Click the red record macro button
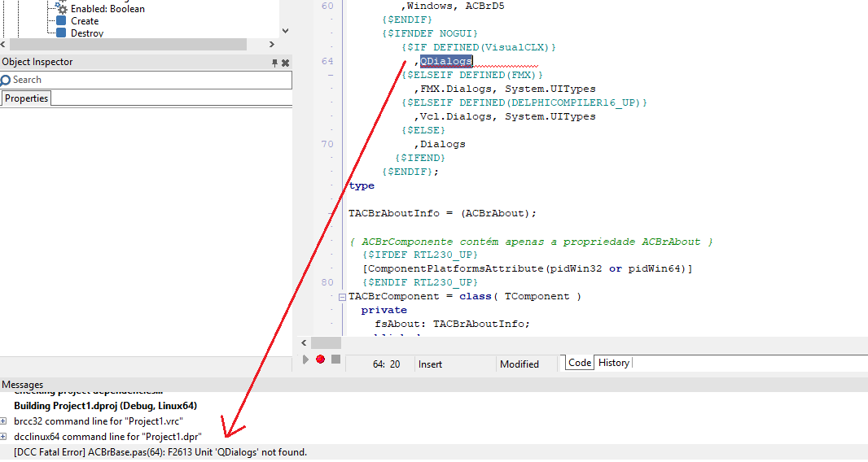Image resolution: width=868 pixels, height=462 pixels. 320,359
